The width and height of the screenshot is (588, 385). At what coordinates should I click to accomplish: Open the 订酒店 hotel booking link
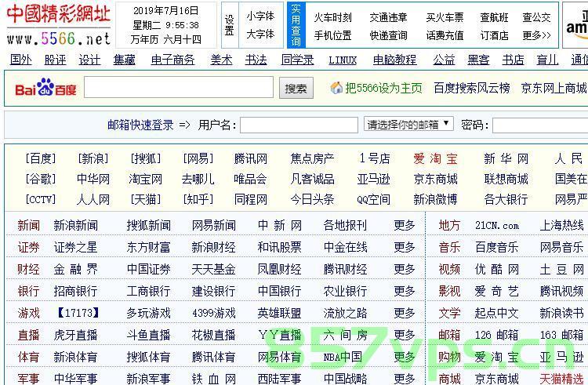click(x=494, y=35)
